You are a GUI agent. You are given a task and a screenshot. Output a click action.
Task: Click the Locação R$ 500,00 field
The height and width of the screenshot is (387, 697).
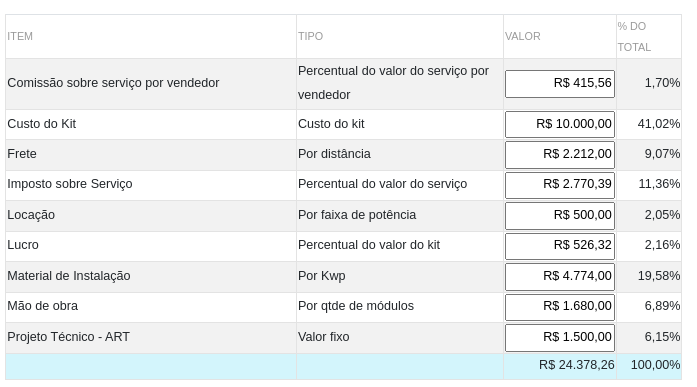560,215
